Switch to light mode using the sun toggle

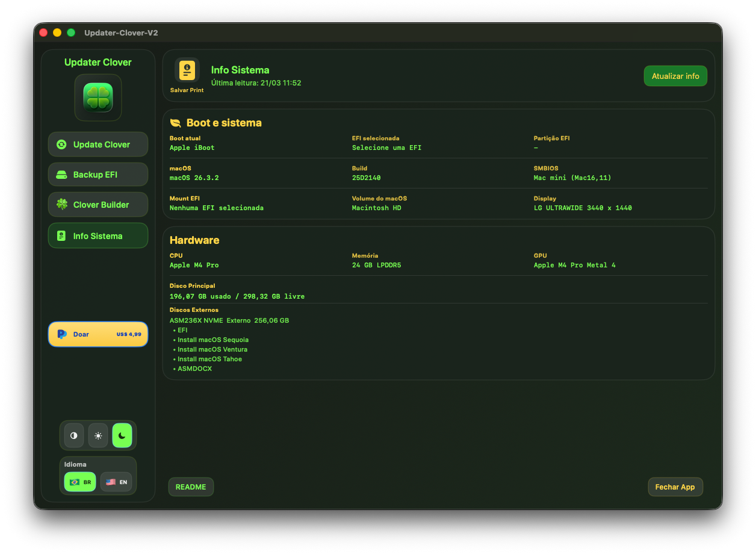98,435
